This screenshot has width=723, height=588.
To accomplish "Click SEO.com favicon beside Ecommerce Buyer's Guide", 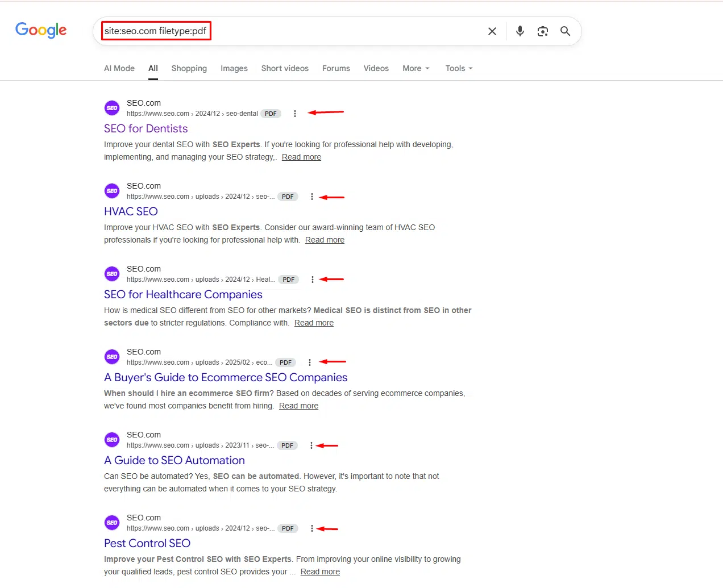I will 112,357.
